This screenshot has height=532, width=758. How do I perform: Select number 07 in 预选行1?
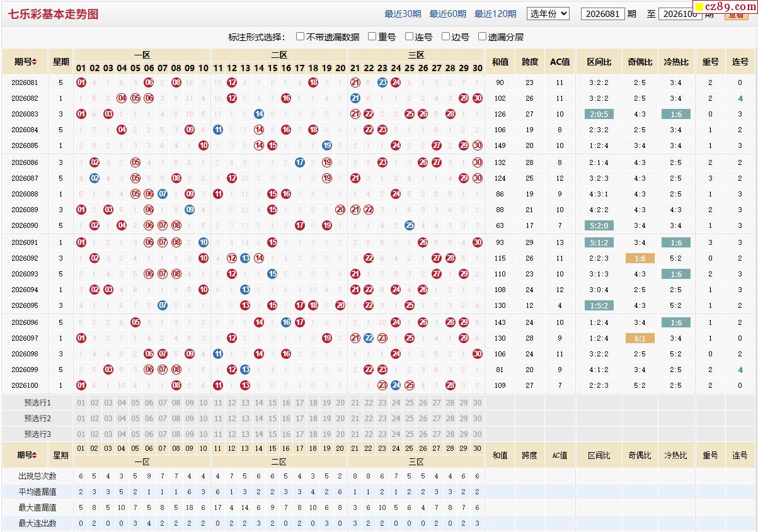coord(163,403)
